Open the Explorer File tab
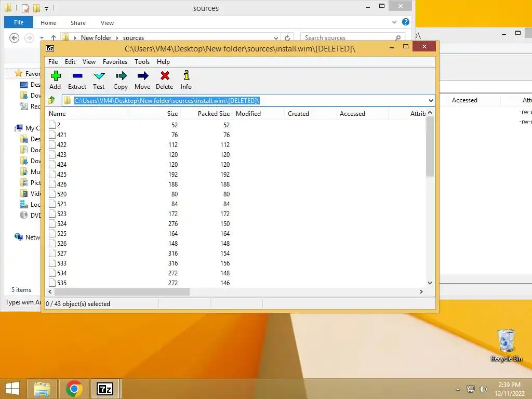The image size is (532, 399). pyautogui.click(x=19, y=22)
